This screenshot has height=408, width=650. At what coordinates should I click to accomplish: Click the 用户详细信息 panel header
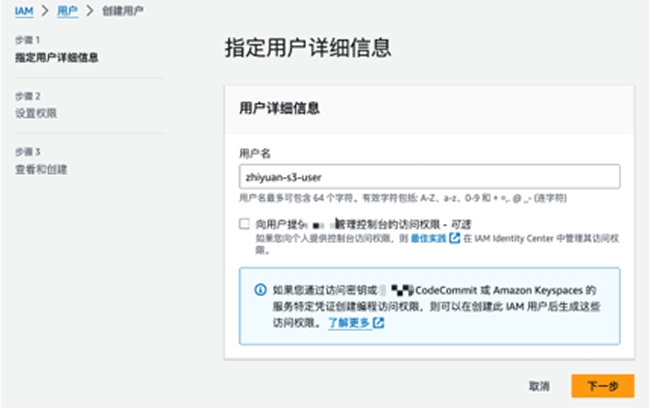[285, 107]
